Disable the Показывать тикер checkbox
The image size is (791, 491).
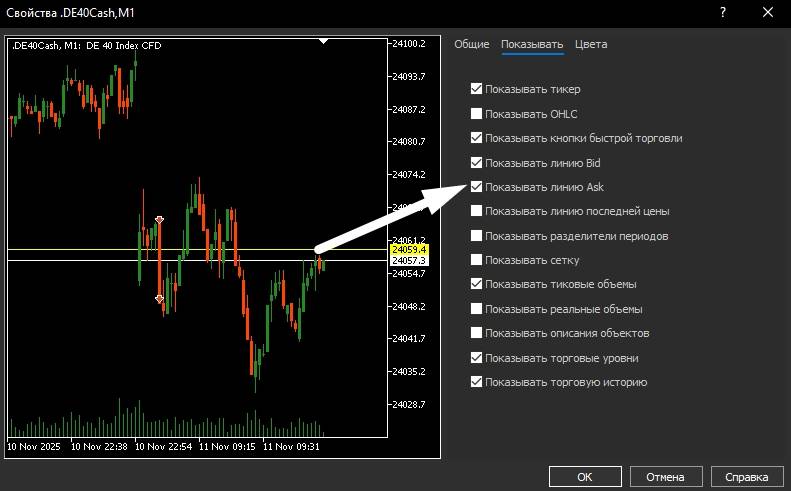[x=477, y=89]
